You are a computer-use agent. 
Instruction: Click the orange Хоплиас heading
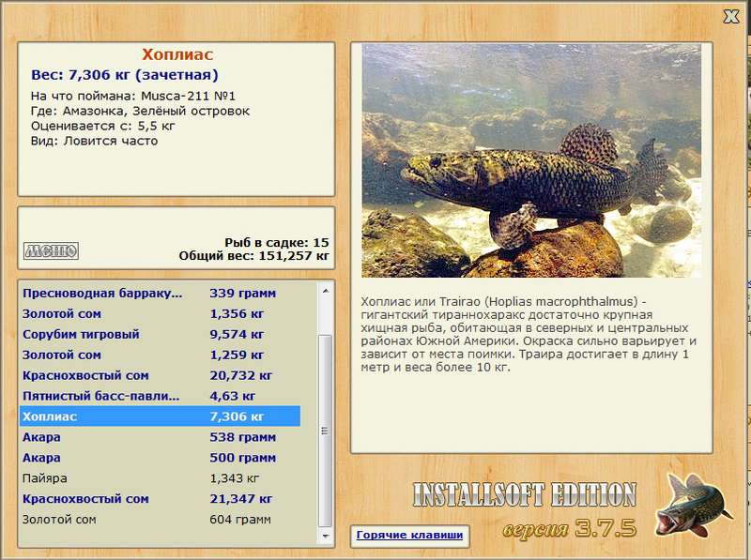click(177, 54)
